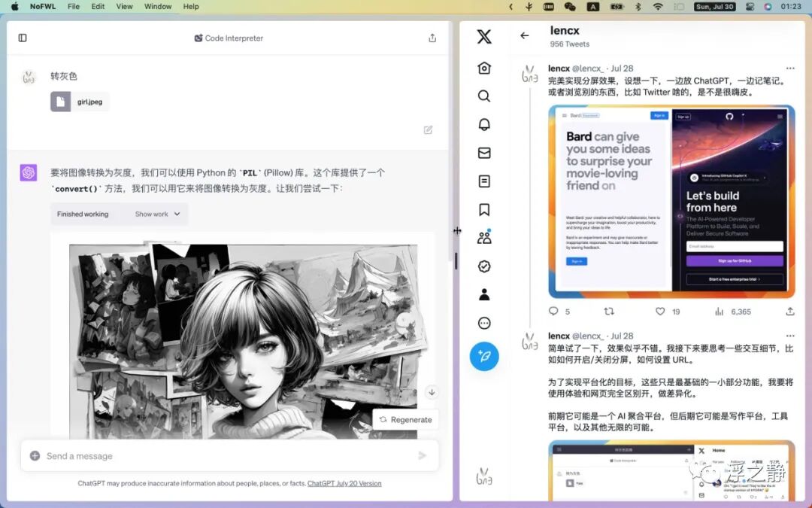Open Twitter More circle icon
Screen dimensions: 812x508
point(484,323)
